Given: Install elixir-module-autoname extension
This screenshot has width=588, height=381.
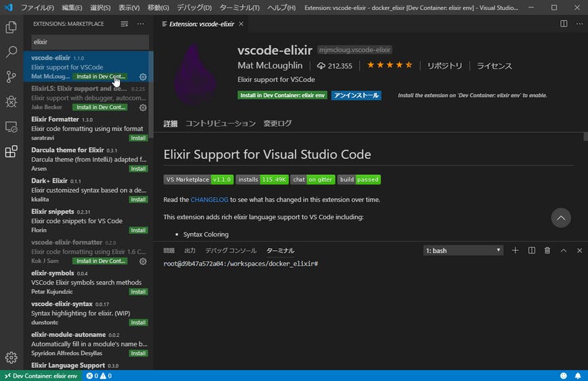Looking at the screenshot, I should click(138, 354).
